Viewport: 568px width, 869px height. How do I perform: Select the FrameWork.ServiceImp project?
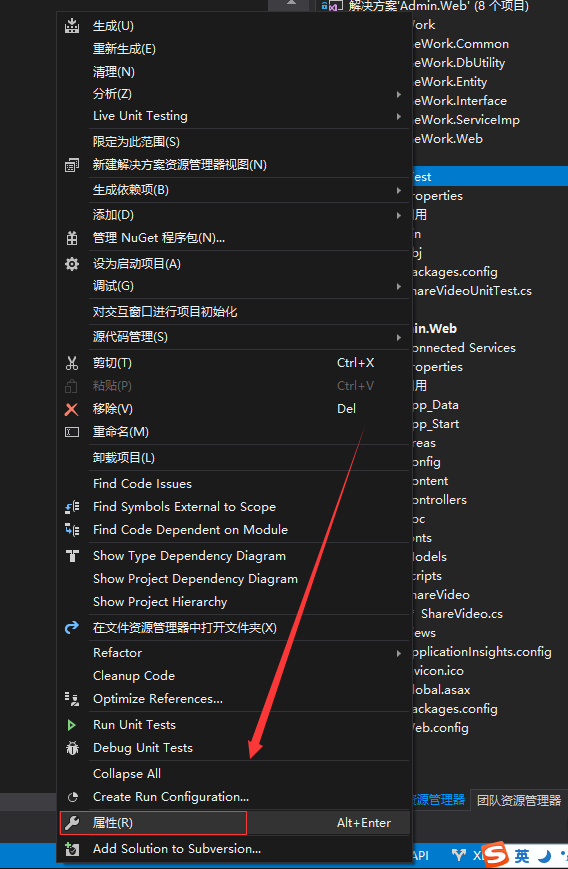point(466,120)
